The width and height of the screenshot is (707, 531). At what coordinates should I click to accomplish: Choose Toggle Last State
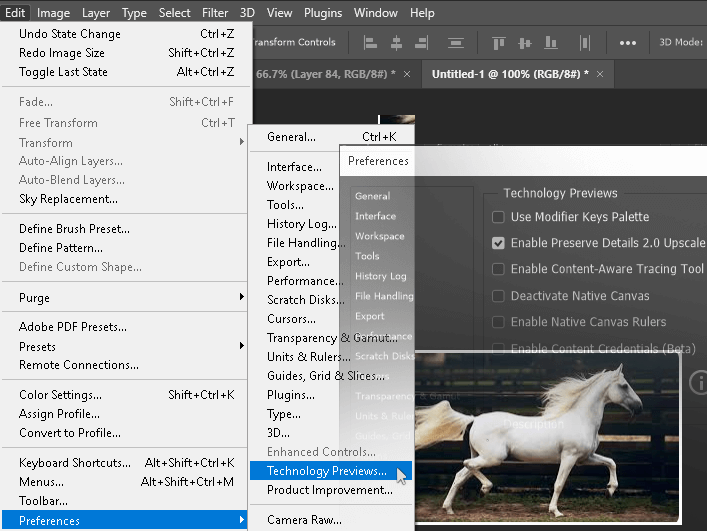coord(126,72)
